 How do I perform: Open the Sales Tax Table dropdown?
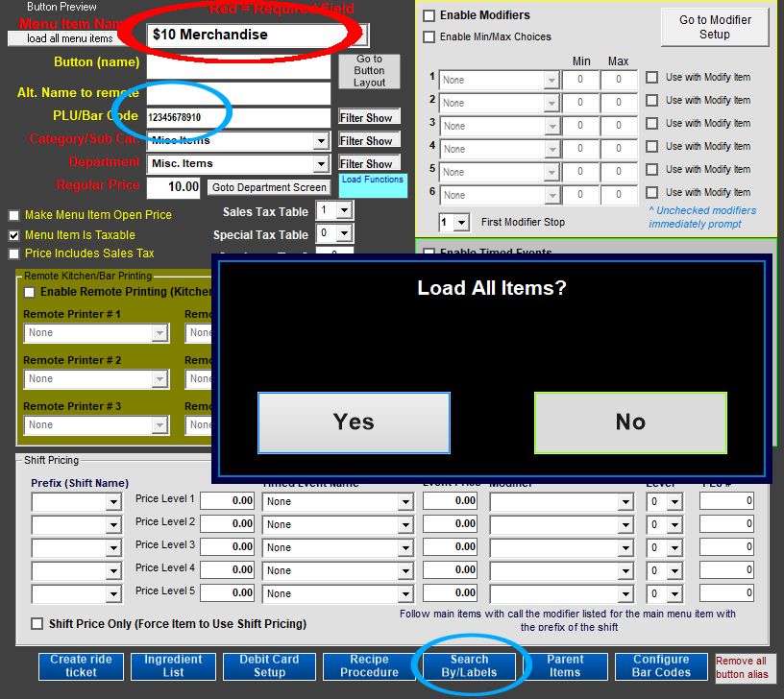[344, 211]
